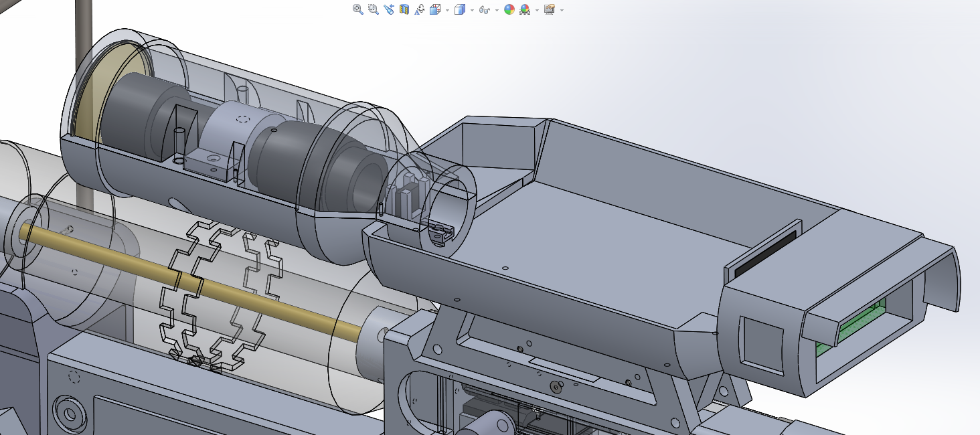Select the Display Style icon
The image size is (980, 435).
coord(460,9)
